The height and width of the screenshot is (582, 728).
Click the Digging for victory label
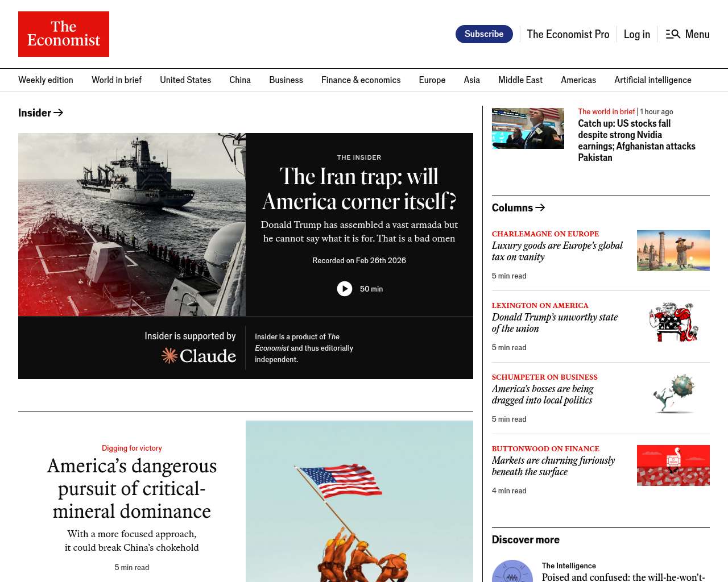132,448
